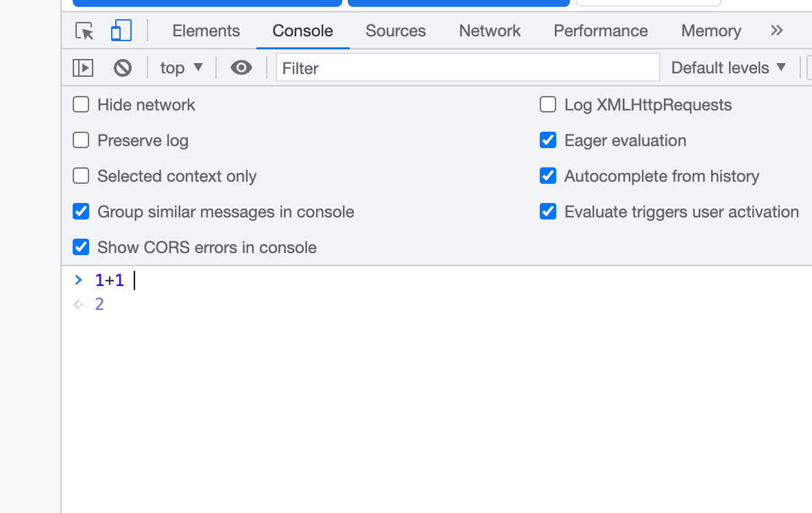Image resolution: width=812 pixels, height=513 pixels.
Task: Select the inspect element picker icon
Action: [x=84, y=31]
